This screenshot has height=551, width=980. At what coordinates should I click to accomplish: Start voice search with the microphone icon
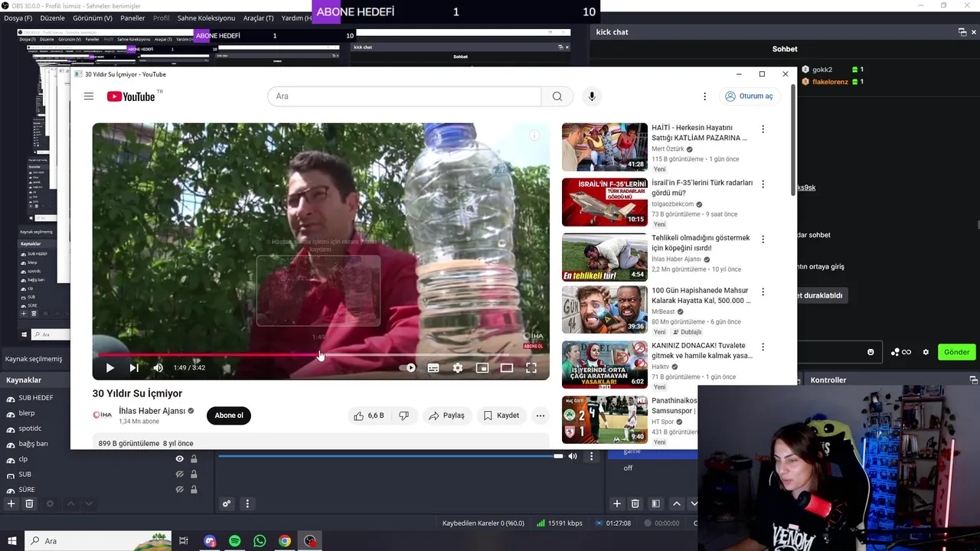591,96
